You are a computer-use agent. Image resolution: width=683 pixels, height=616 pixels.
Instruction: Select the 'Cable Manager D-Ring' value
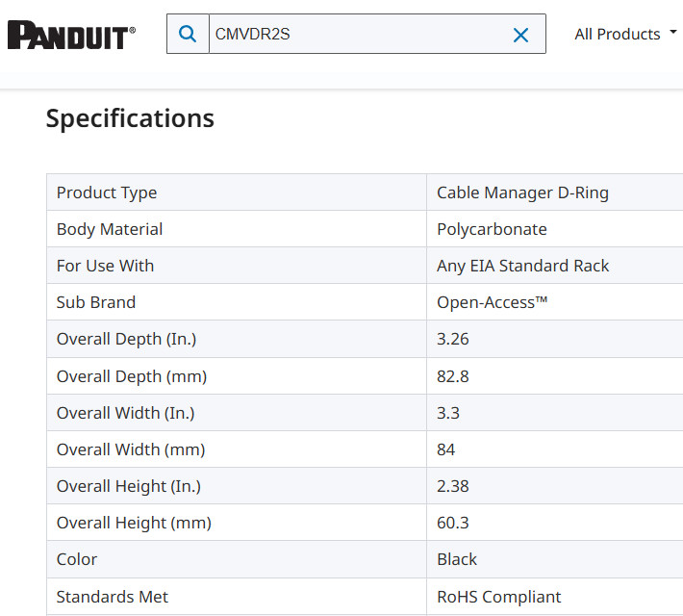pyautogui.click(x=522, y=192)
